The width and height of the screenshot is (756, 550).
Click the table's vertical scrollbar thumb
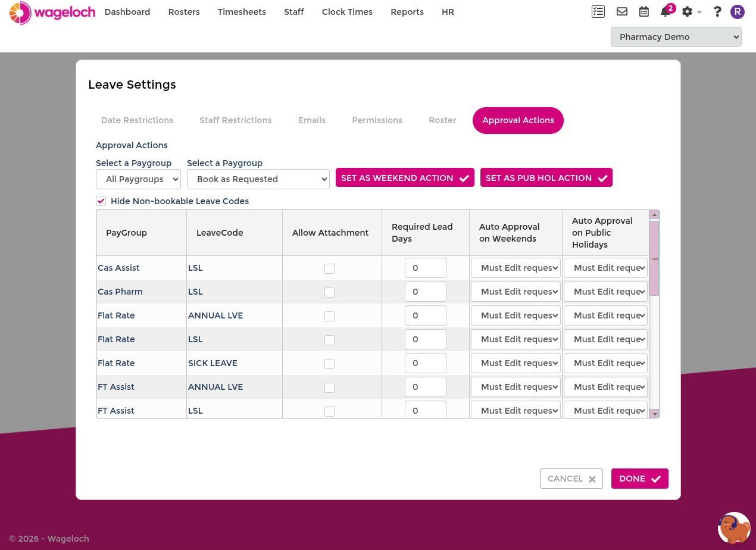coord(654,258)
